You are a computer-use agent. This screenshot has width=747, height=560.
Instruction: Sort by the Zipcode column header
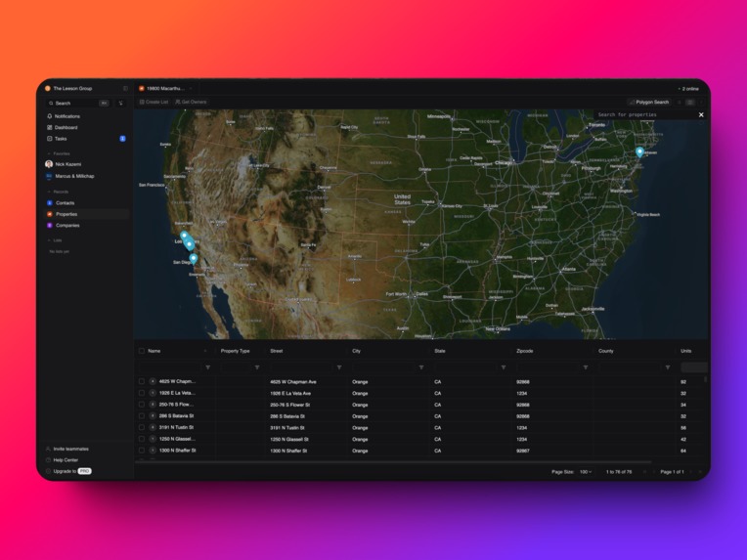point(524,351)
